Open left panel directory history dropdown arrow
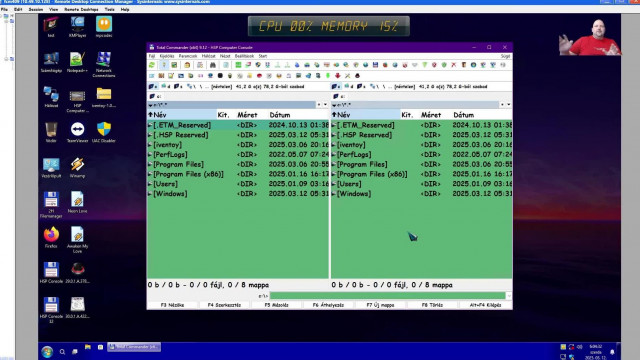The image size is (640, 360). 325,105
